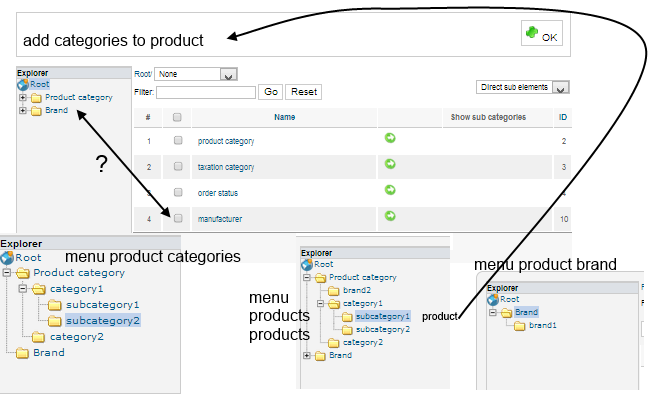Open the Direct sub elements dropdown

pos(522,87)
